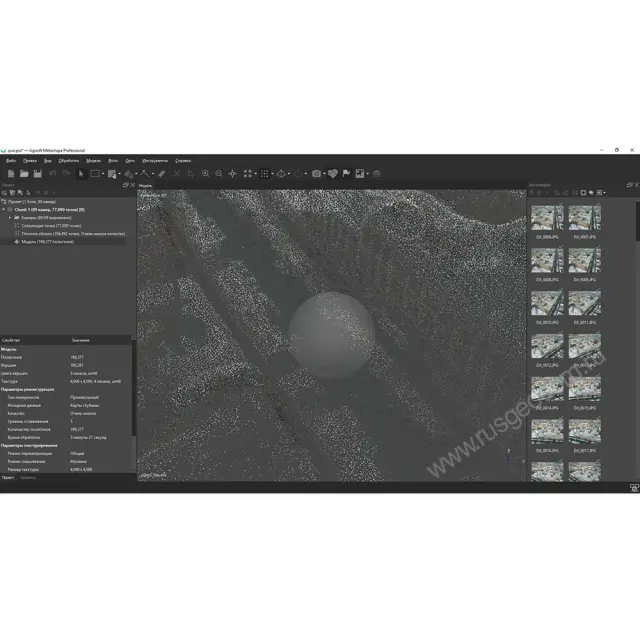
Task: Switch to the Привязка bottom tab
Action: (27, 477)
